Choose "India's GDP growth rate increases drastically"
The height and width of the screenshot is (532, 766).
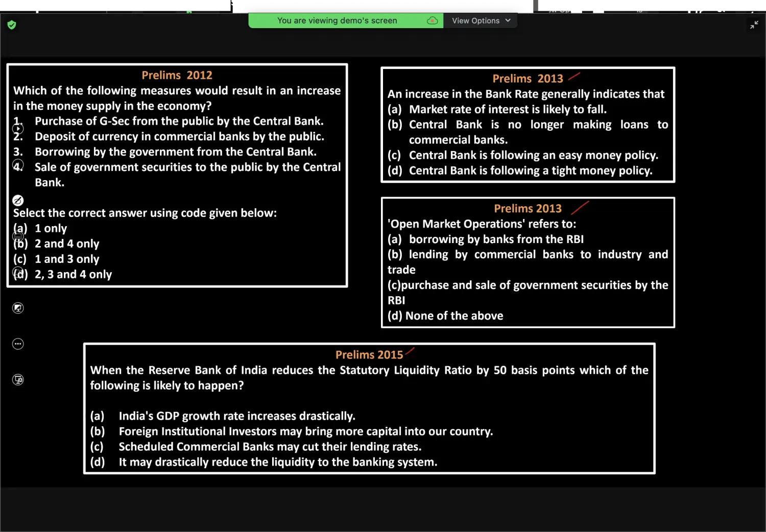click(237, 416)
